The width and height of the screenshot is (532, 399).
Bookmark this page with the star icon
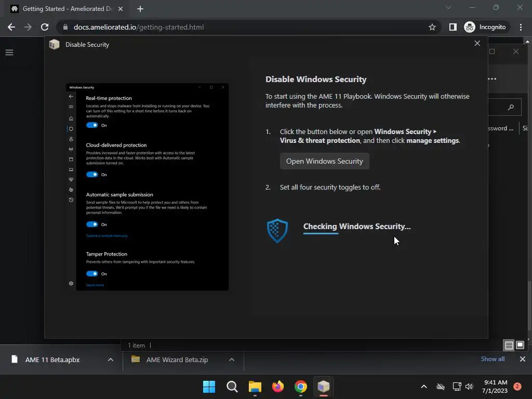[432, 27]
